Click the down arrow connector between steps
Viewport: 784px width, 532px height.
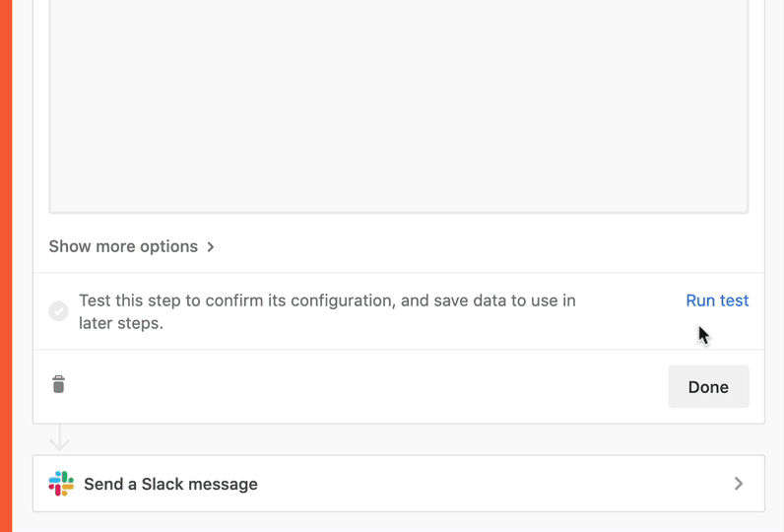(59, 437)
